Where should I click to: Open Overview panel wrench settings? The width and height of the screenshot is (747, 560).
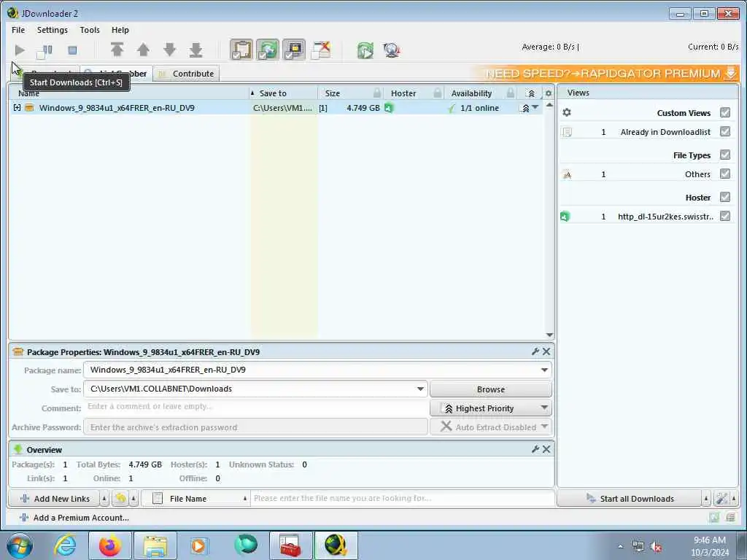point(535,449)
